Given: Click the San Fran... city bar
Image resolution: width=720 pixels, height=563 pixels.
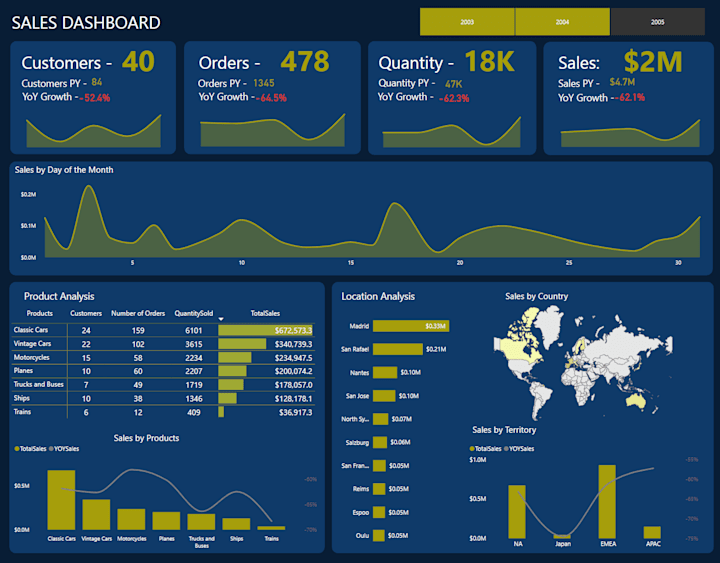Looking at the screenshot, I should [x=379, y=466].
